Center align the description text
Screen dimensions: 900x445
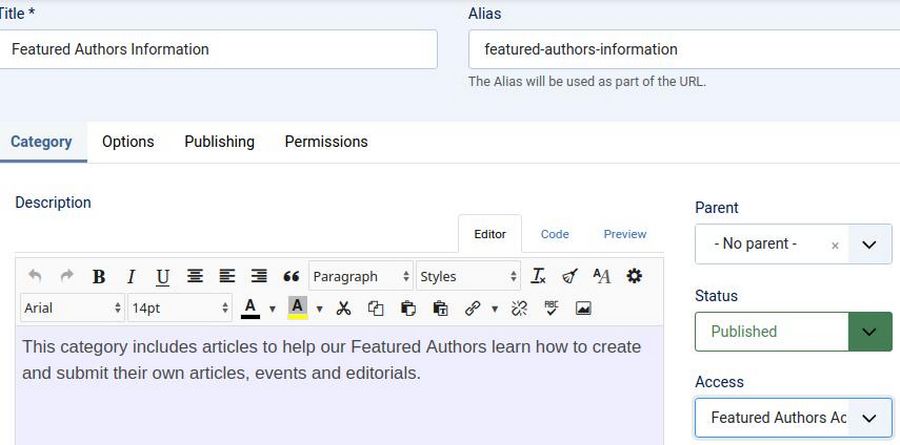pos(195,277)
